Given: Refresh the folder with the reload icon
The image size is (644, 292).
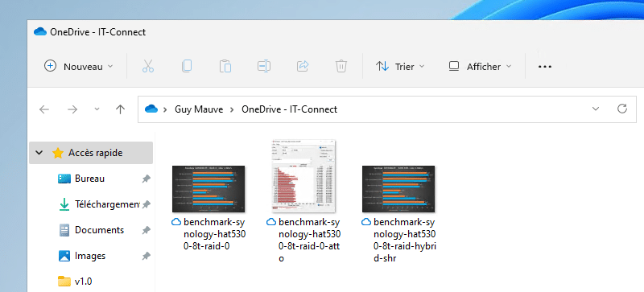Looking at the screenshot, I should coord(622,109).
